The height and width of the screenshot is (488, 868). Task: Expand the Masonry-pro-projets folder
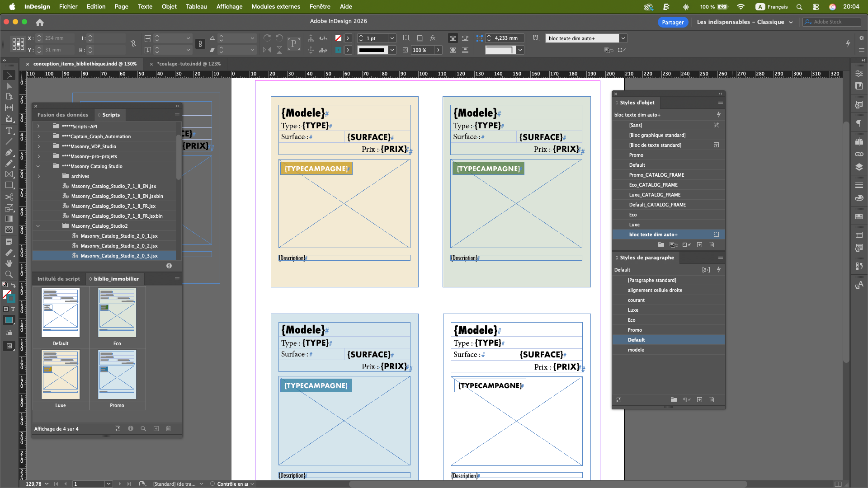(x=38, y=156)
